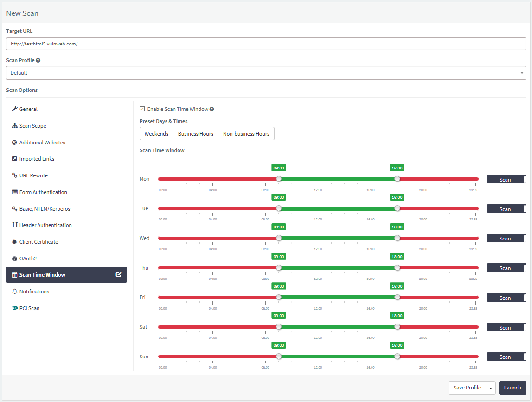Screen dimensions: 532x402
Task: Expand the Save Profile dropdown arrow
Action: (491, 388)
